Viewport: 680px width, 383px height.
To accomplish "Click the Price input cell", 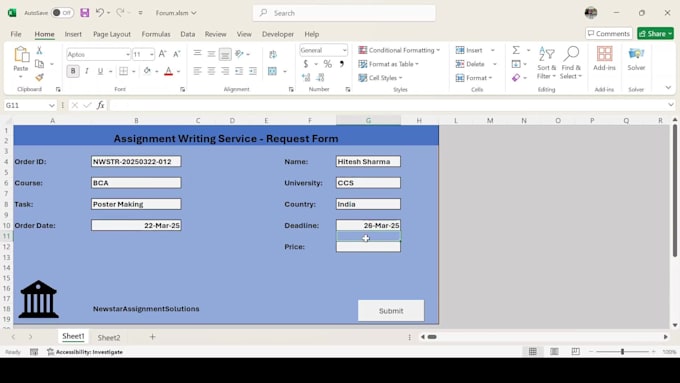I will [x=368, y=246].
